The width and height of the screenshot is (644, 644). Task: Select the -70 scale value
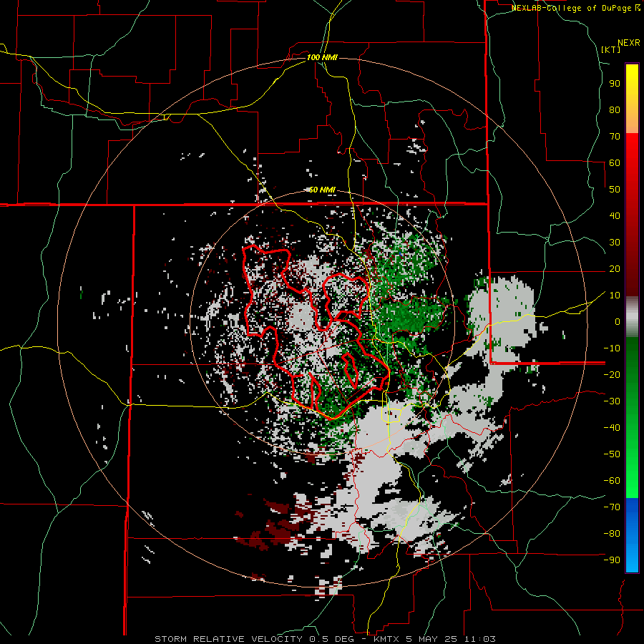point(612,507)
